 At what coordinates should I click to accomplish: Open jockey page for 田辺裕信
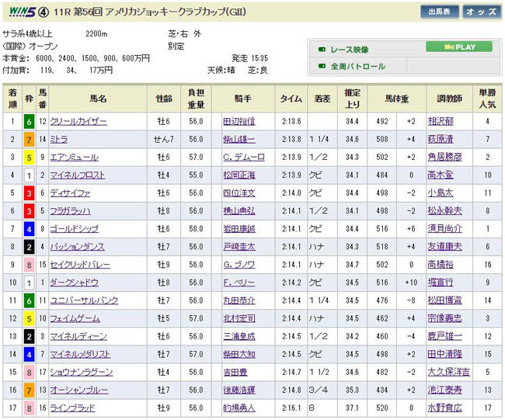tap(238, 122)
